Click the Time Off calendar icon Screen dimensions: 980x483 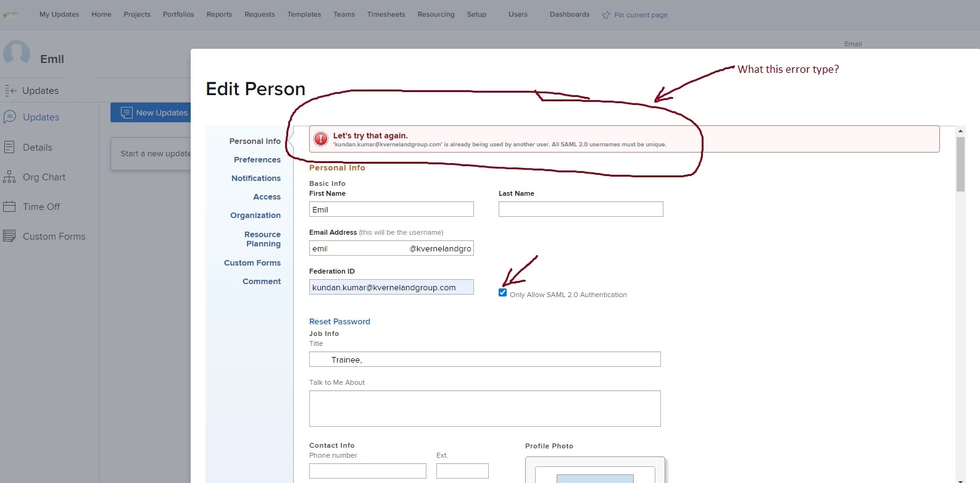[9, 206]
